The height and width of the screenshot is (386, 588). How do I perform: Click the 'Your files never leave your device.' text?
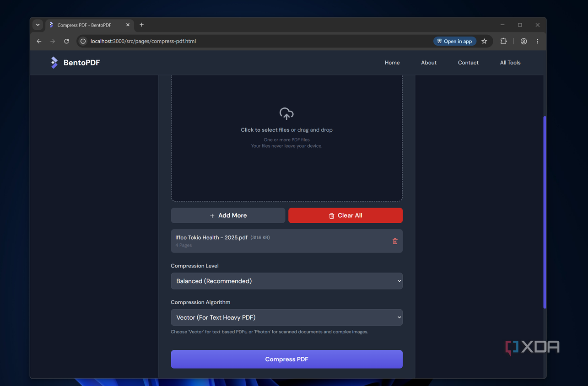(286, 146)
